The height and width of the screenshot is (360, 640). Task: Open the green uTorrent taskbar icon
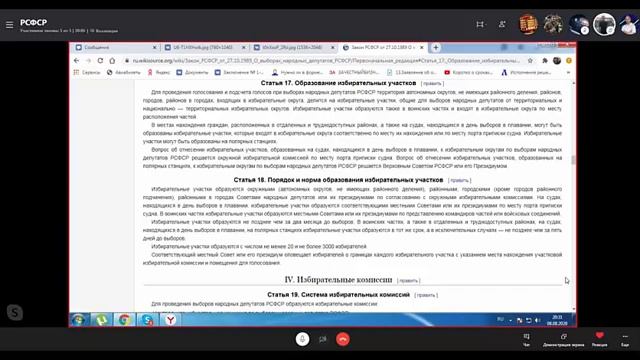tap(102, 320)
